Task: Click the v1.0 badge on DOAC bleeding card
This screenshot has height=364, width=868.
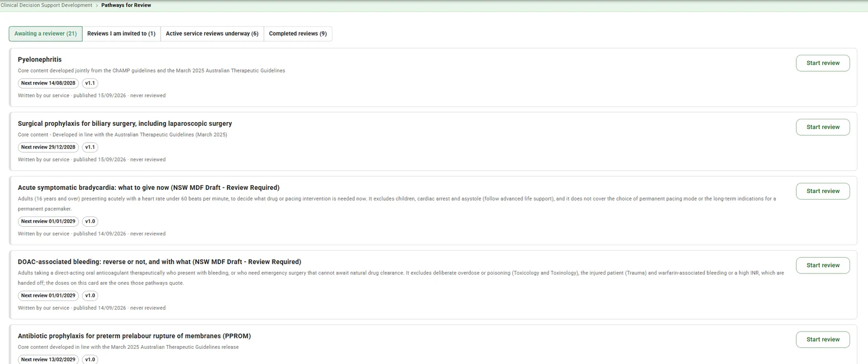Action: [x=90, y=296]
